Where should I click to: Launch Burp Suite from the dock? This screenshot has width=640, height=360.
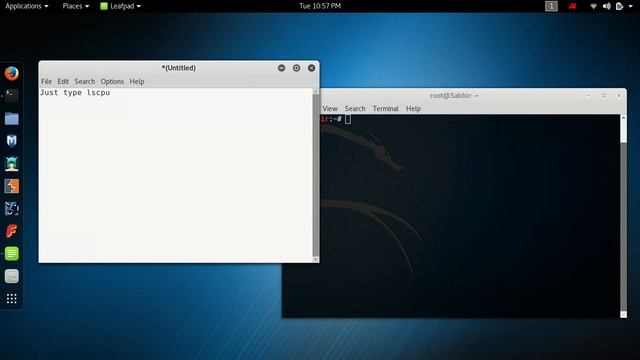click(11, 186)
